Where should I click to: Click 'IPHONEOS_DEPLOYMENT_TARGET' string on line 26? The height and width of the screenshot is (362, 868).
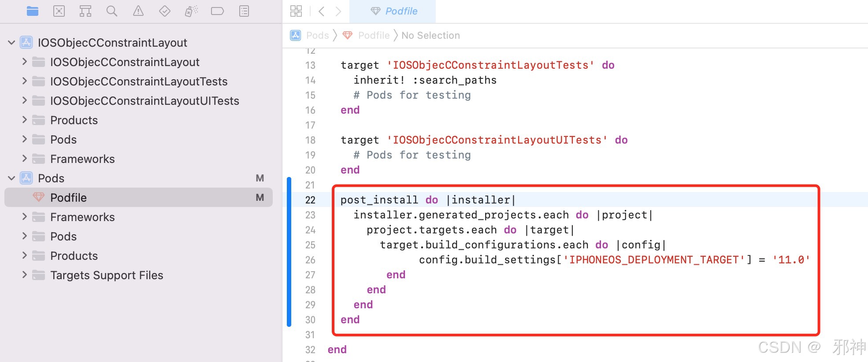[654, 260]
